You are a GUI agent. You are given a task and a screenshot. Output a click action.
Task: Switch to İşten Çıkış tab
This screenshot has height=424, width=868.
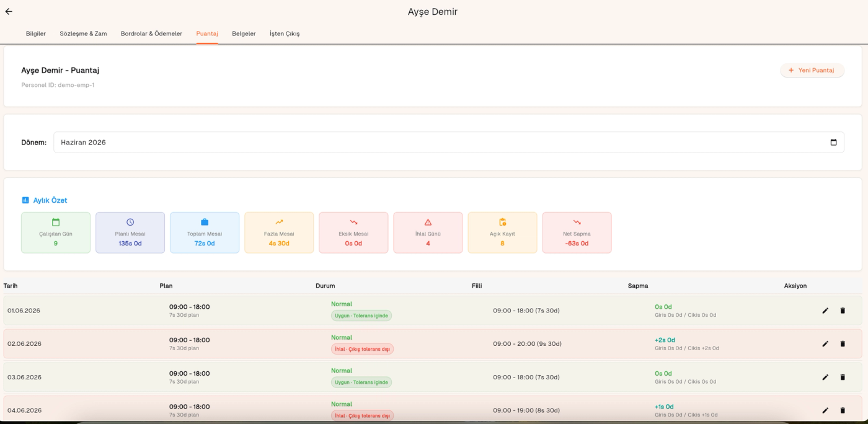(285, 33)
